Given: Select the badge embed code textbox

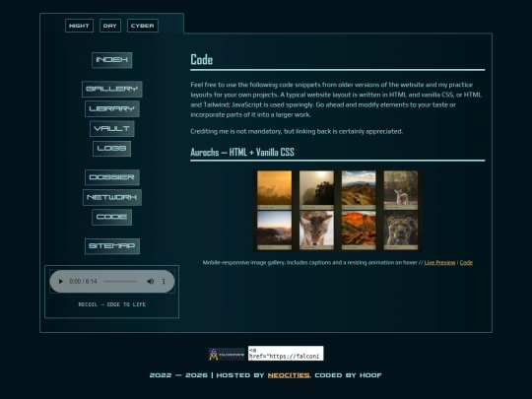Looking at the screenshot, I should [286, 354].
